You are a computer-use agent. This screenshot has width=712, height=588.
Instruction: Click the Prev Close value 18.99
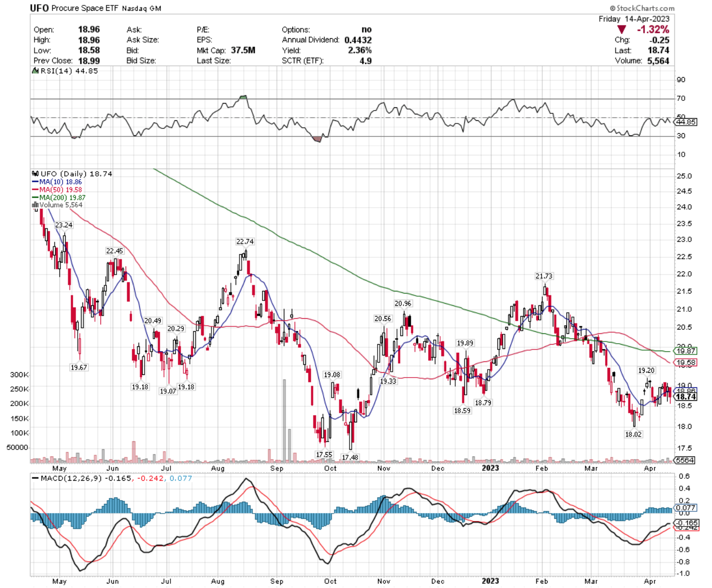pos(89,60)
